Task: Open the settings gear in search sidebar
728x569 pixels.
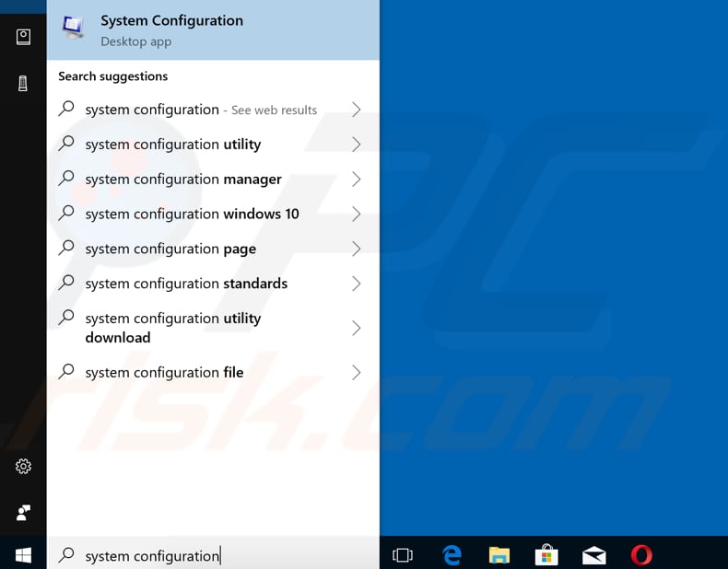Action: (24, 467)
